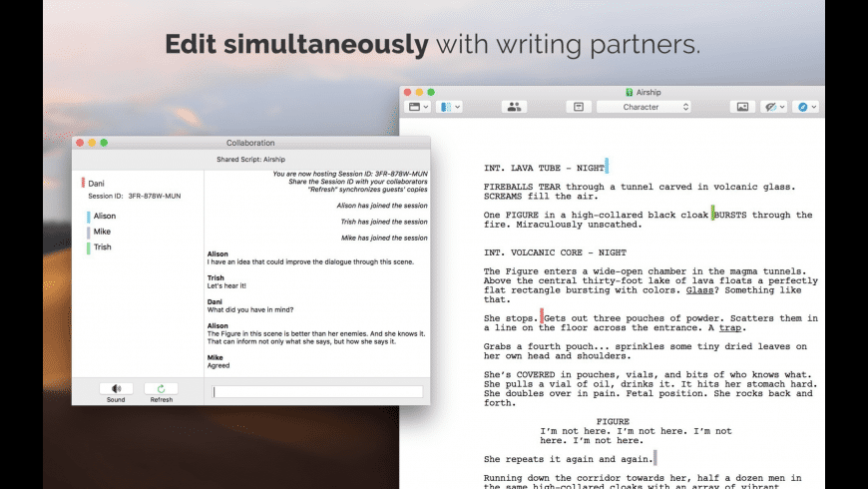Image resolution: width=868 pixels, height=489 pixels.
Task: Click the INT. LAVA TUBE - NIGHT heading
Action: (x=544, y=168)
